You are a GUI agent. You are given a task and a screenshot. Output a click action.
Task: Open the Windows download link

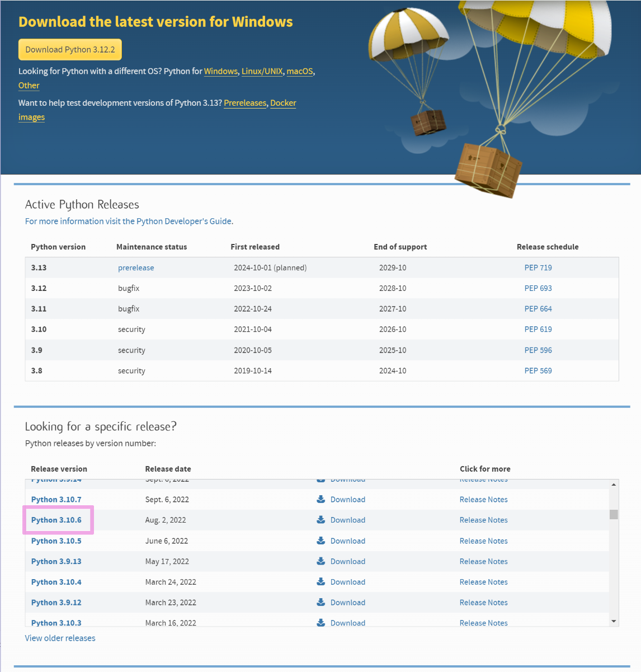[221, 71]
